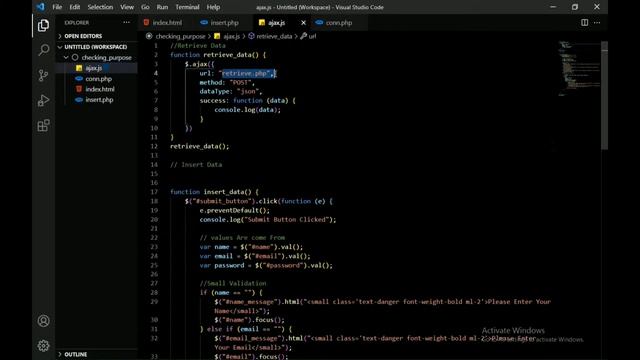Click checking_purpose in the breadcrumb

click(180, 36)
